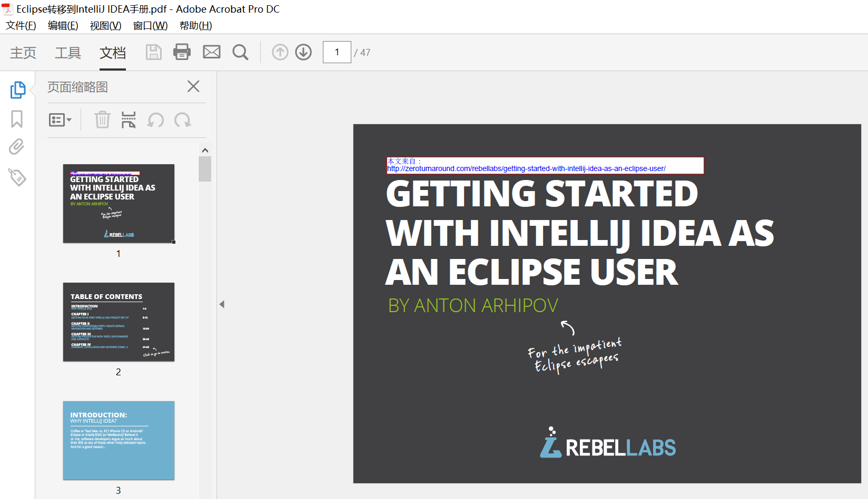Switch to the 文档 tab
This screenshot has height=499, width=868.
coord(113,53)
